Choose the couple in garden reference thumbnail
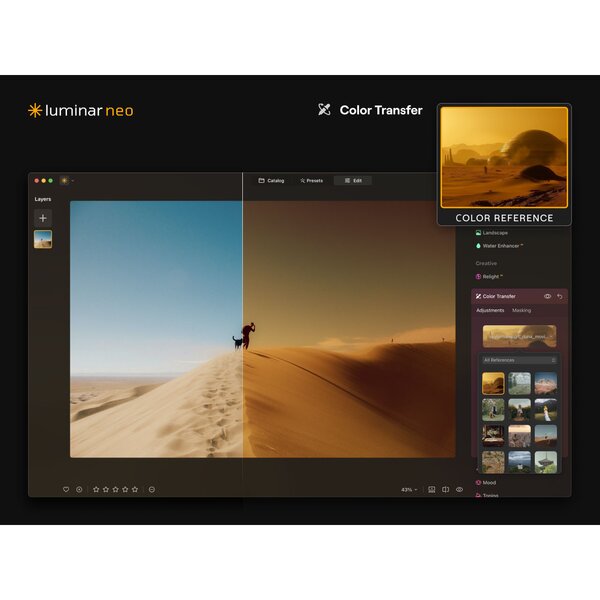 coord(493,410)
